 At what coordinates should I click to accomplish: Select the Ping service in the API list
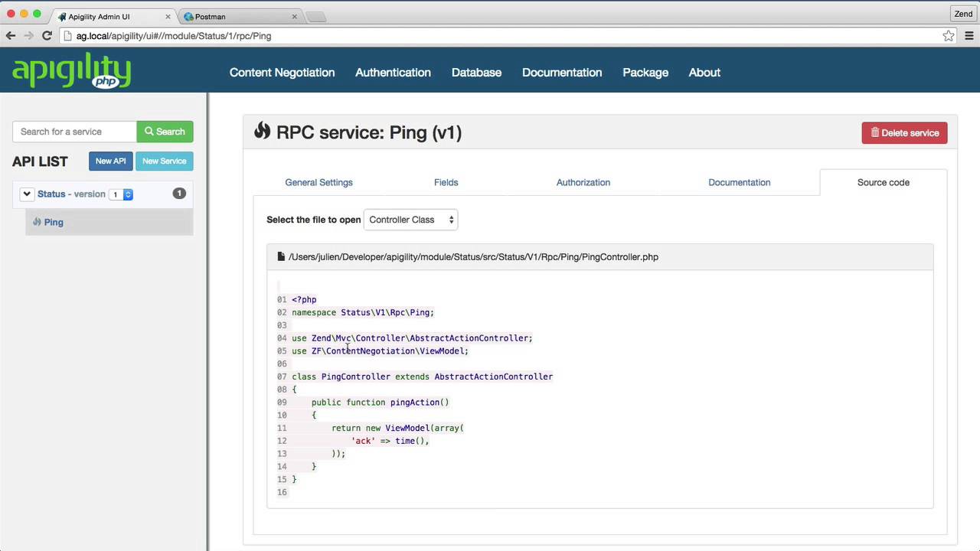54,222
